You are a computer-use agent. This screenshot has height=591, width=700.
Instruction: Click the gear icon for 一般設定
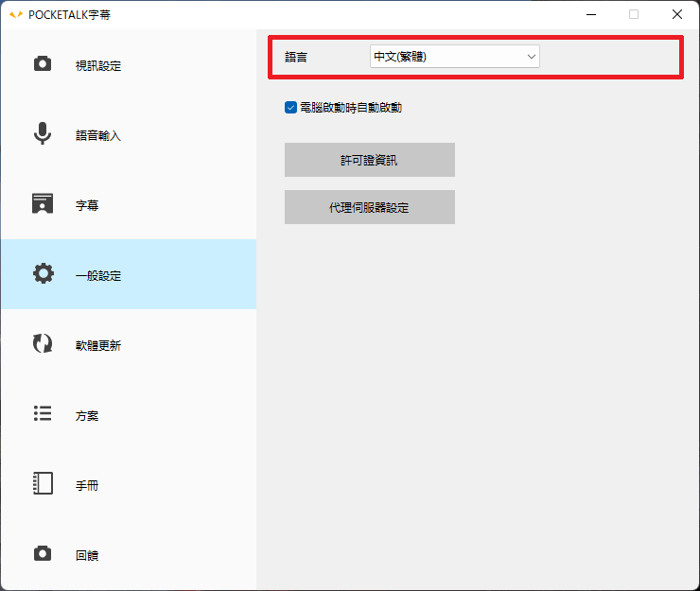[43, 274]
